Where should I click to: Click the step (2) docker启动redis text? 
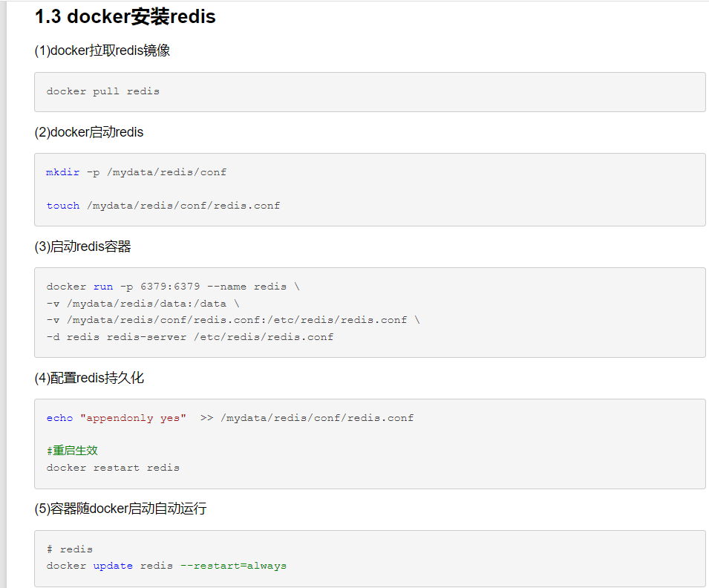[89, 132]
